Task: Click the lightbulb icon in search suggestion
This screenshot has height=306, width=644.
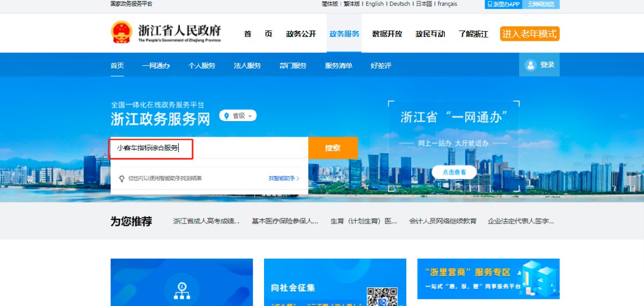Action: tap(122, 178)
